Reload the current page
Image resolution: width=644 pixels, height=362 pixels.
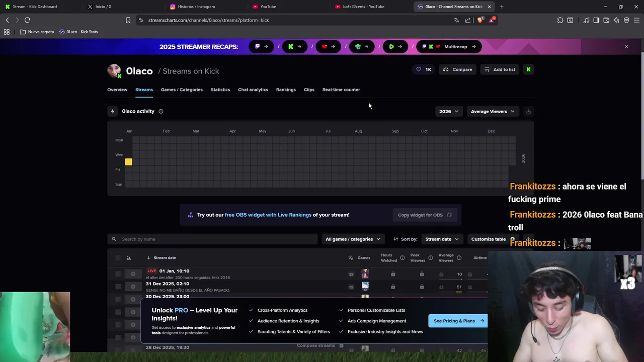(27, 20)
